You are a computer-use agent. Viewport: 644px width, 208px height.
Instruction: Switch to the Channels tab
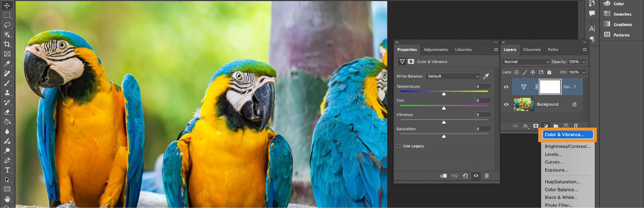(532, 49)
